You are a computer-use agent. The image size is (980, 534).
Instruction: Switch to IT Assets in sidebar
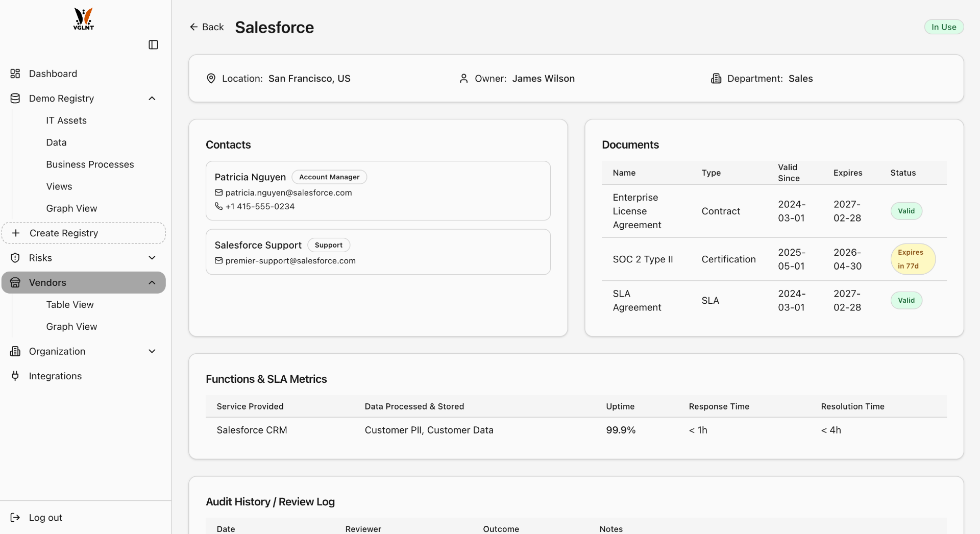(67, 120)
